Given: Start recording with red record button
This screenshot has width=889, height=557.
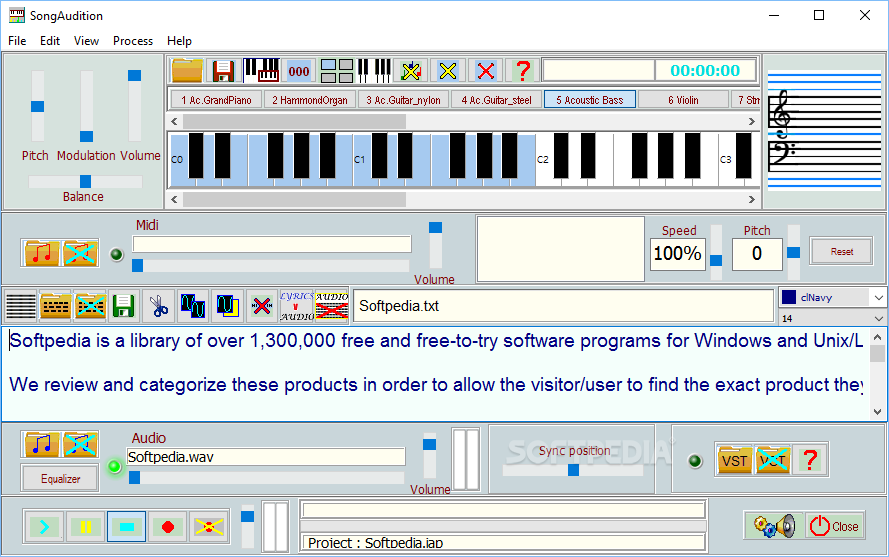Looking at the screenshot, I should pos(167,527).
